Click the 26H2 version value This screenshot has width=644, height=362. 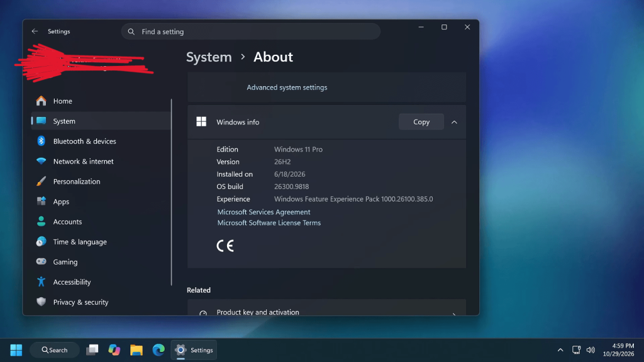(282, 162)
